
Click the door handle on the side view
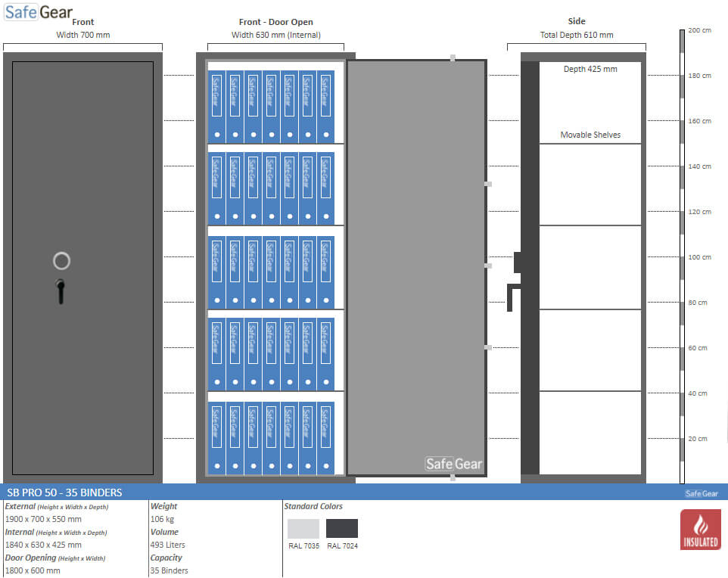point(513,297)
